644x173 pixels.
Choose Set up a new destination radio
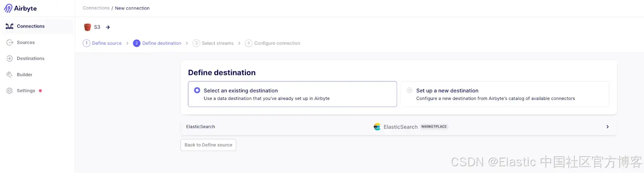[x=409, y=90]
